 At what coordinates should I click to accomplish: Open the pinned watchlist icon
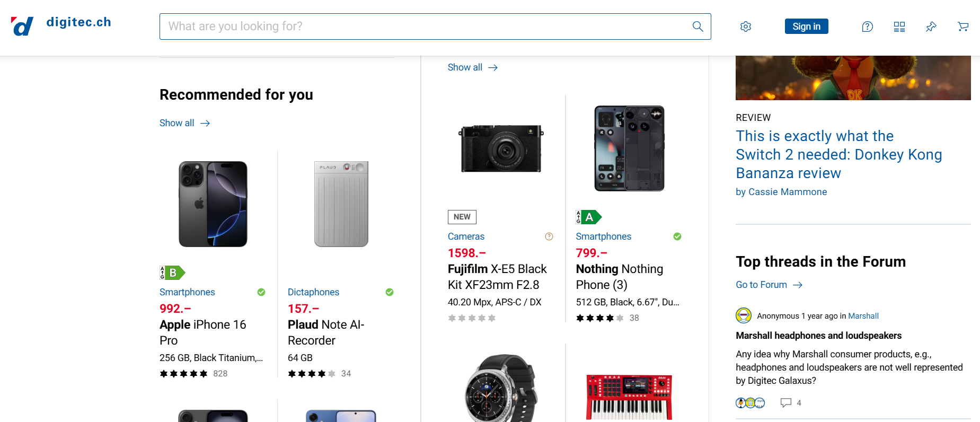tap(931, 27)
